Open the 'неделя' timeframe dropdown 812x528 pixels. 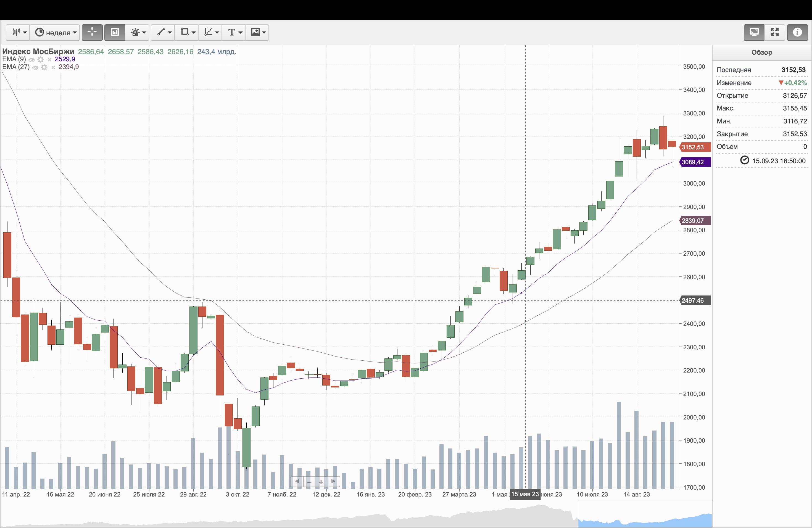click(55, 32)
